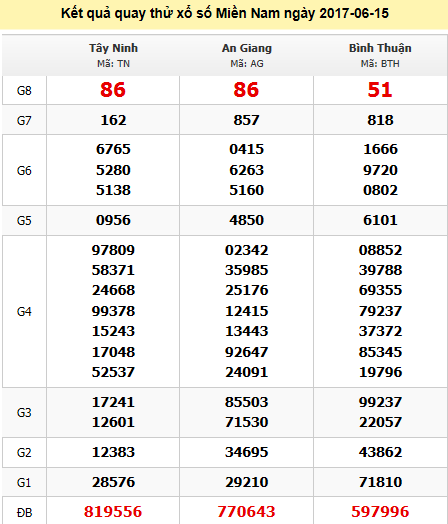Click the page title dated 2017-06-15
448x524 pixels.
tap(225, 13)
